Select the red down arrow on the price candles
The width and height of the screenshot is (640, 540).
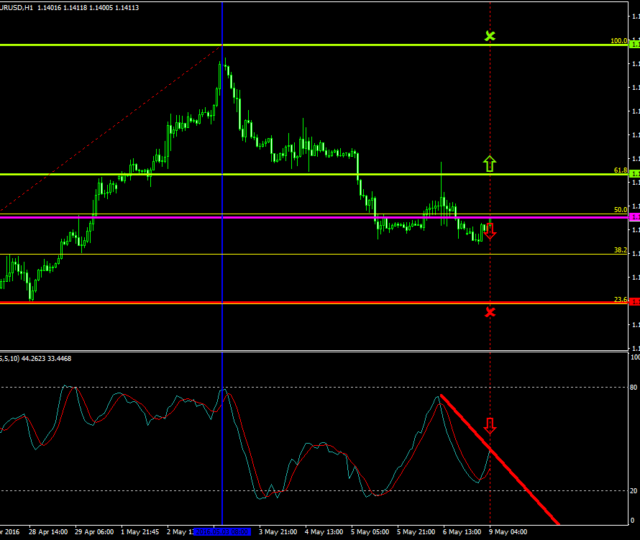tap(490, 232)
